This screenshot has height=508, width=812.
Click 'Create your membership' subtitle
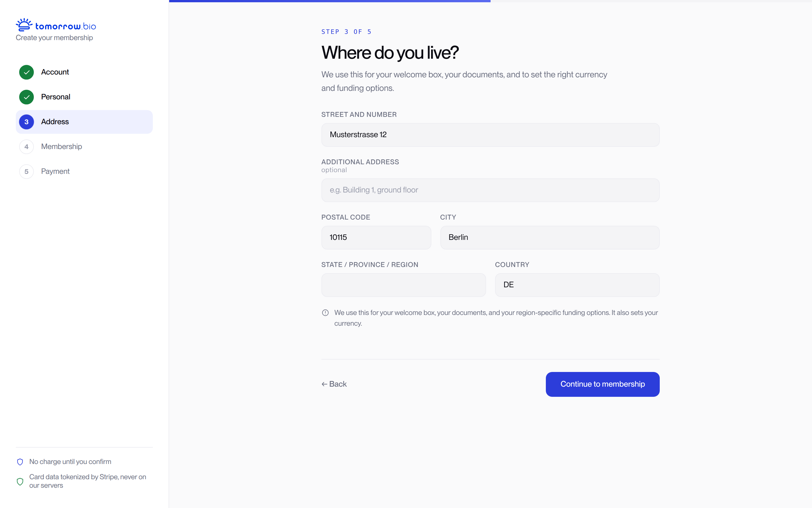coord(54,38)
